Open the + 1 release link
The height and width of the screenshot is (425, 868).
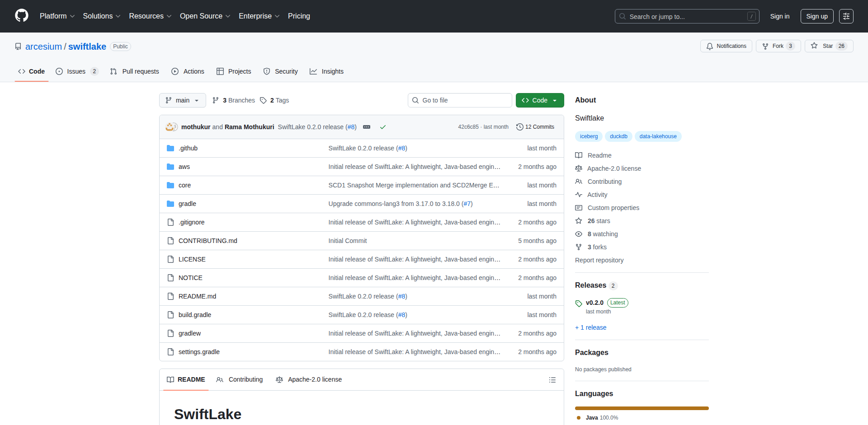(x=591, y=327)
